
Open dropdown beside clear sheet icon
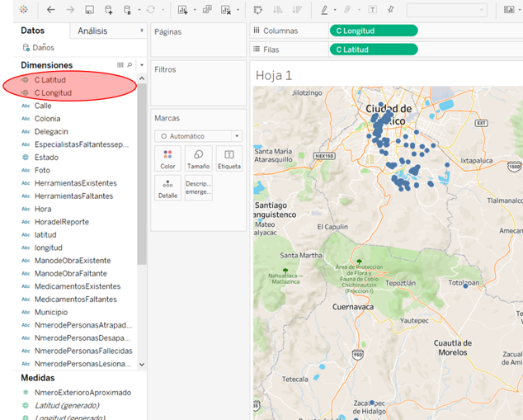pyautogui.click(x=238, y=10)
